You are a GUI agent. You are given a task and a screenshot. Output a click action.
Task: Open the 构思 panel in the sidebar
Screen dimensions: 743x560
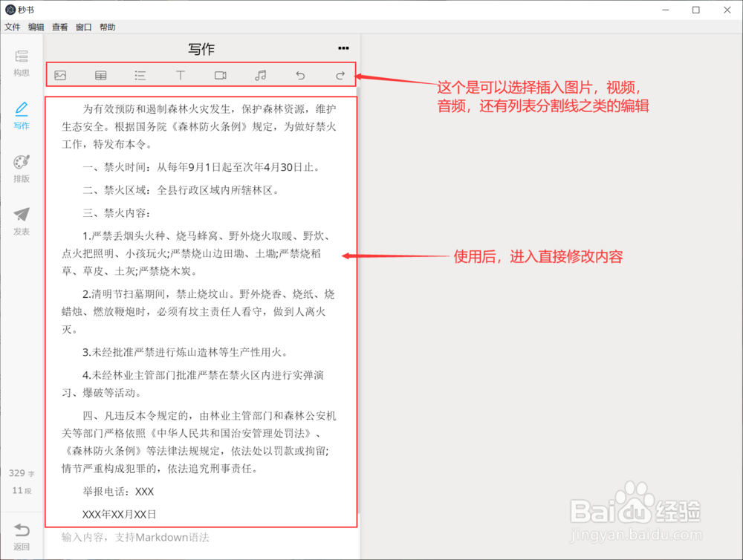(x=21, y=65)
